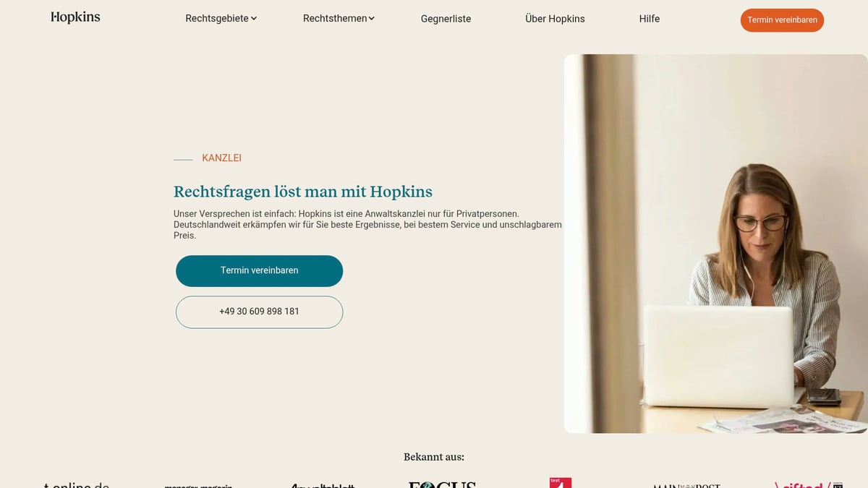Expand the Rechtsthemen dropdown chevron
Image resolution: width=868 pixels, height=488 pixels.
tap(372, 19)
